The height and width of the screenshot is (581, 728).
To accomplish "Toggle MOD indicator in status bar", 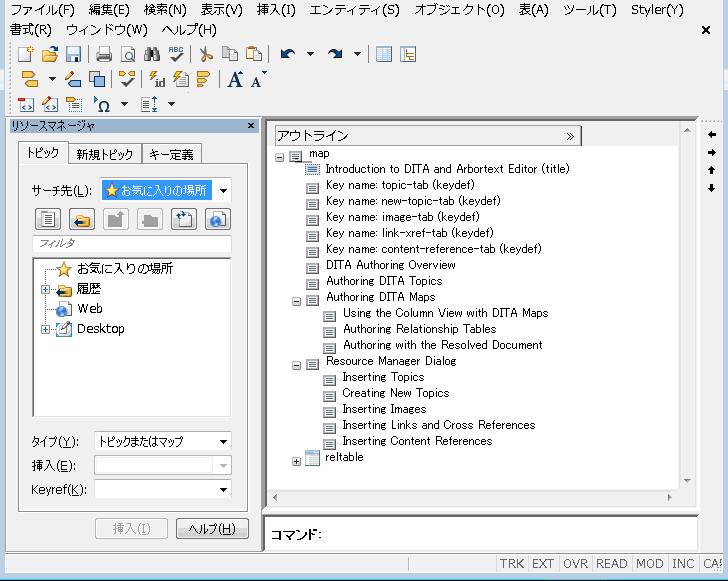I will (650, 563).
